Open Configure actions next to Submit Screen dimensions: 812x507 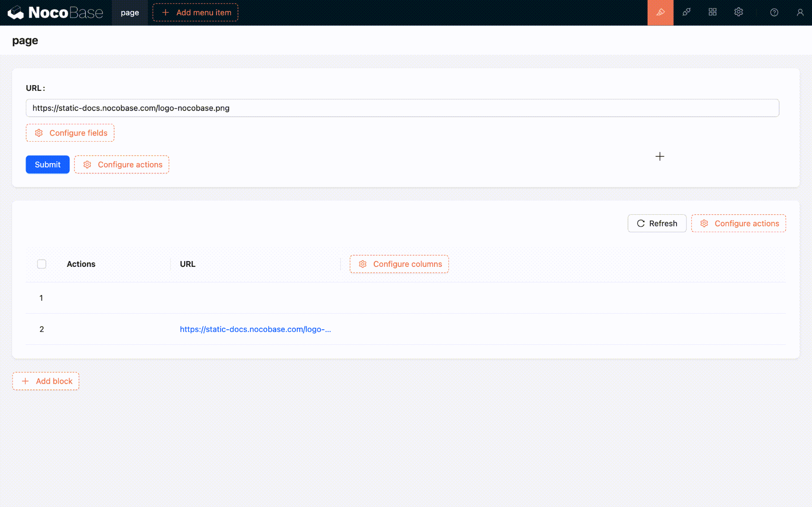click(x=122, y=164)
